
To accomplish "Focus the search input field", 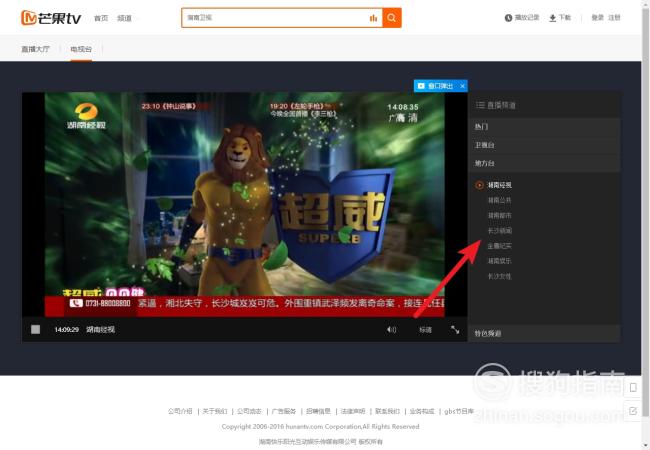I will click(275, 18).
